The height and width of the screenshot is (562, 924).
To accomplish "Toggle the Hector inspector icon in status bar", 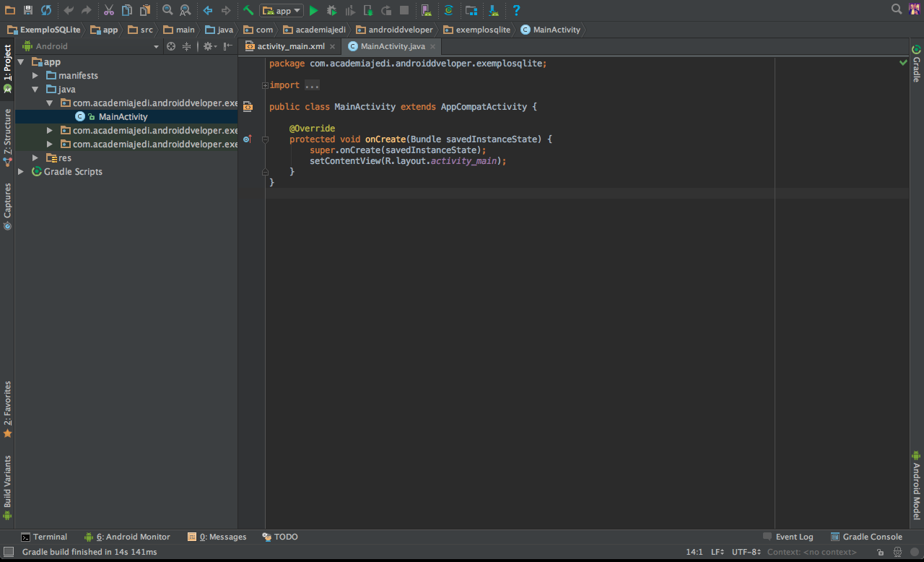I will 897,552.
